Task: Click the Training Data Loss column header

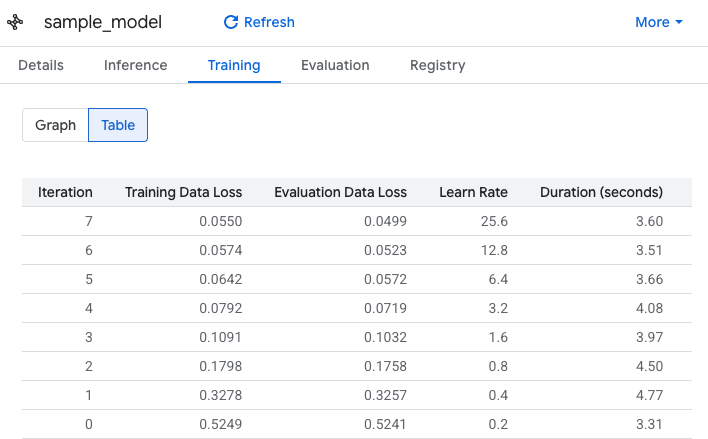Action: [183, 192]
